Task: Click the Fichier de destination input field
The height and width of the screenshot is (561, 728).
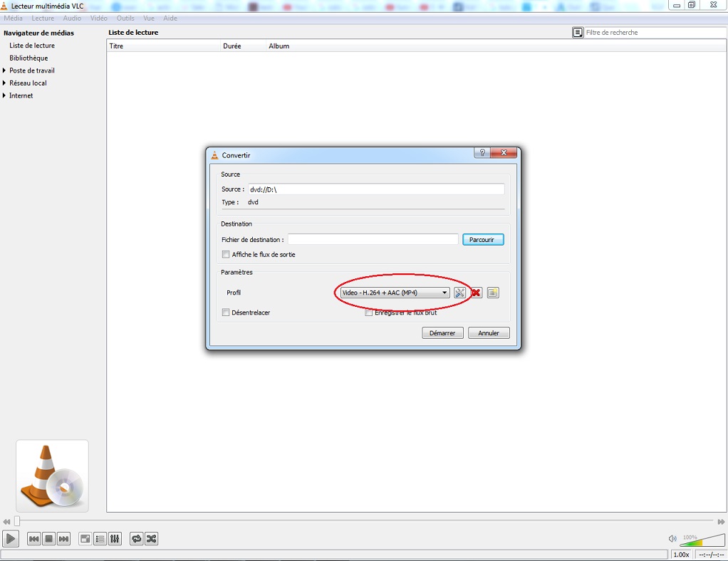Action: click(373, 239)
